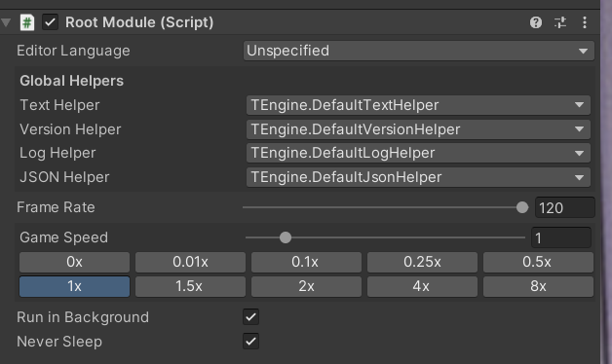Click the Frame Rate value field
The image size is (612, 364).
click(x=565, y=207)
